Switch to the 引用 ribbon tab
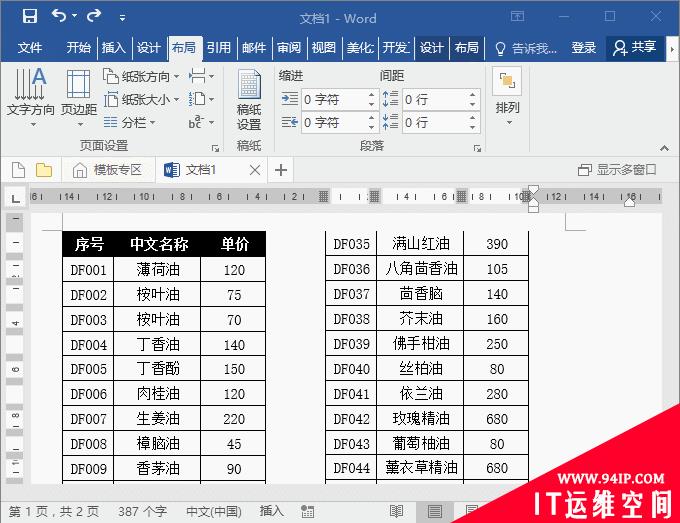Viewport: 680px width, 523px height. click(x=219, y=47)
